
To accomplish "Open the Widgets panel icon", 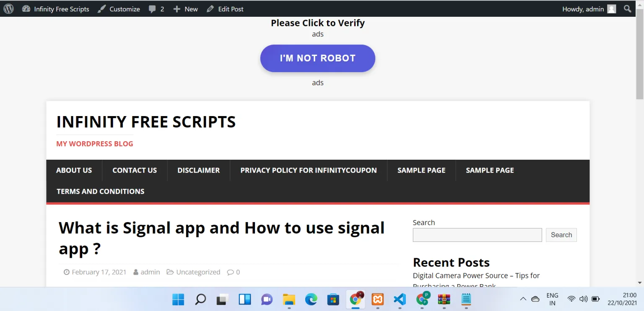I will (x=245, y=299).
